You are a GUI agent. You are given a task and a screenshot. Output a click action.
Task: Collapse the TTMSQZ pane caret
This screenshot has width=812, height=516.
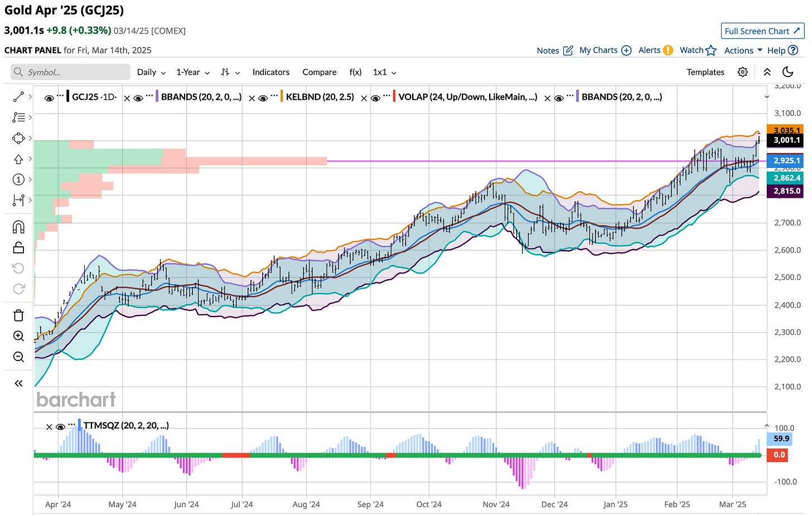(767, 426)
